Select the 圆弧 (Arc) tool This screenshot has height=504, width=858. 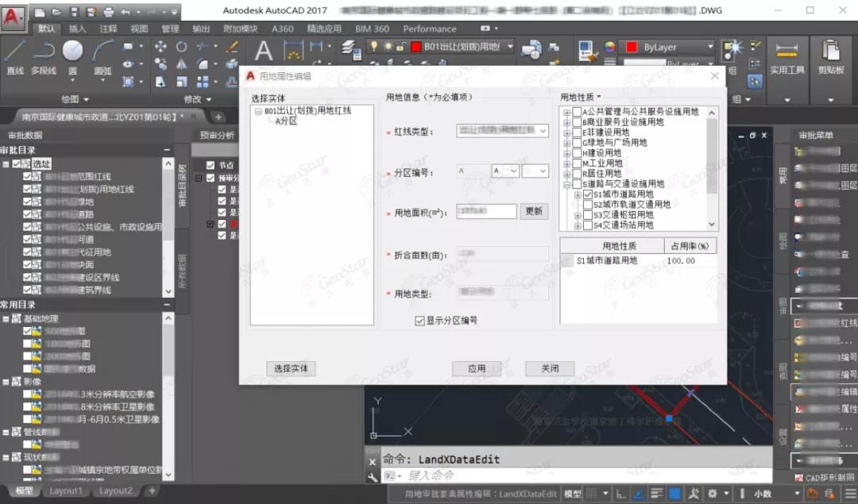coord(102,54)
